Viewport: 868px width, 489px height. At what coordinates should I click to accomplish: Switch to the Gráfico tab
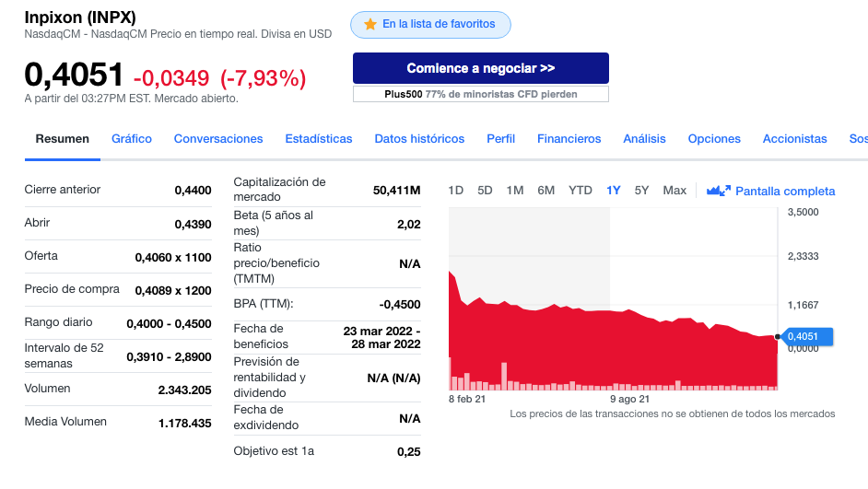pyautogui.click(x=132, y=139)
